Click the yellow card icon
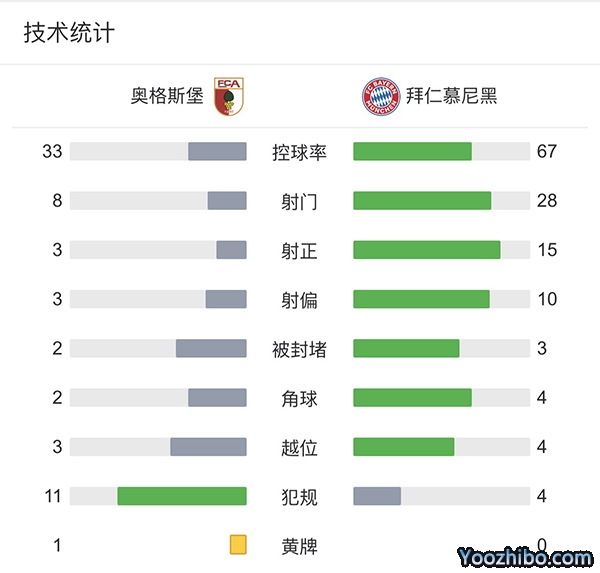 pyautogui.click(x=238, y=545)
